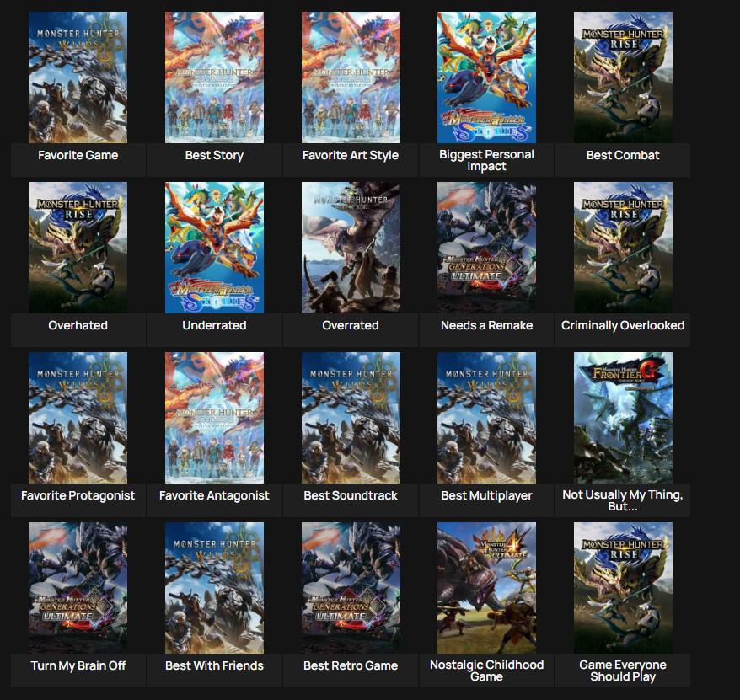Image resolution: width=740 pixels, height=700 pixels.
Task: Click the Favorite Antagonist cover
Action: (214, 418)
